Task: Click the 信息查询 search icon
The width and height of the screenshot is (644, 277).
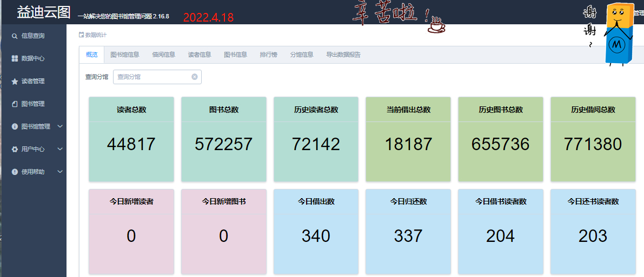Action: [15, 36]
